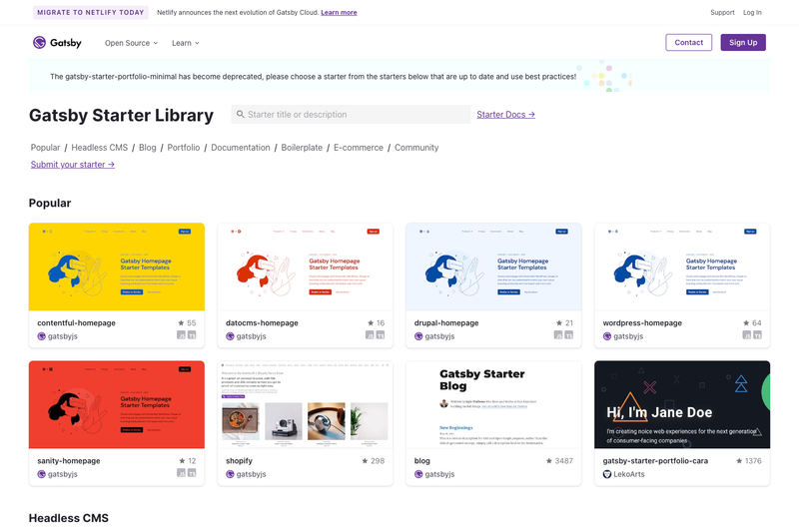799x532 pixels.
Task: Click the wordpress-homepage title text
Action: [642, 322]
